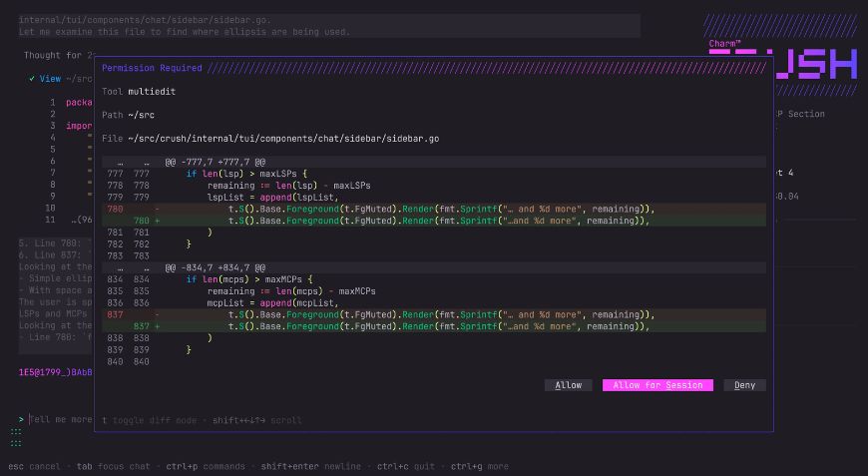
Task: Click the Charm™ label near logo
Action: 724,43
